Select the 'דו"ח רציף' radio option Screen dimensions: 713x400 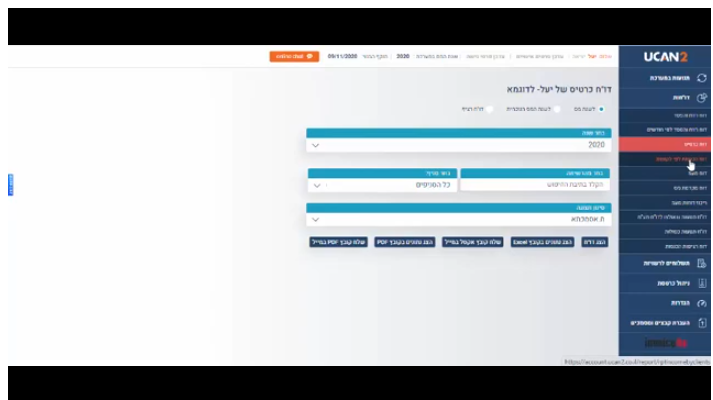[x=491, y=108]
